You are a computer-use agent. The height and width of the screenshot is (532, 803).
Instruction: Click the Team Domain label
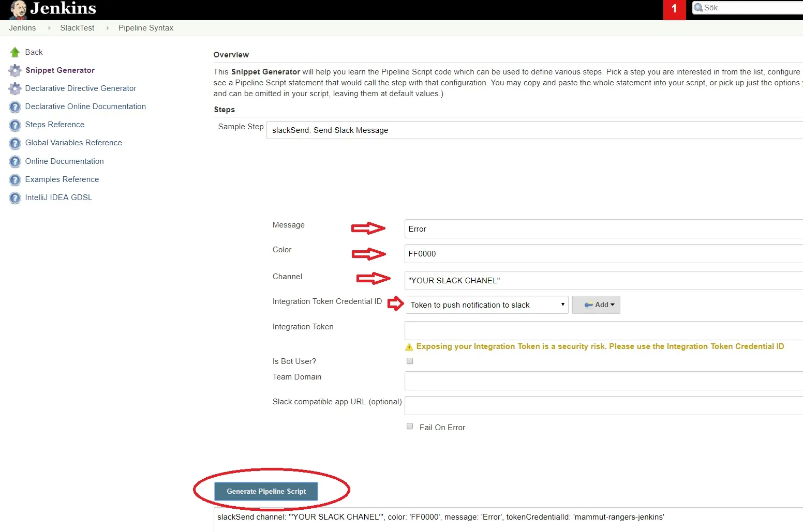pyautogui.click(x=297, y=377)
